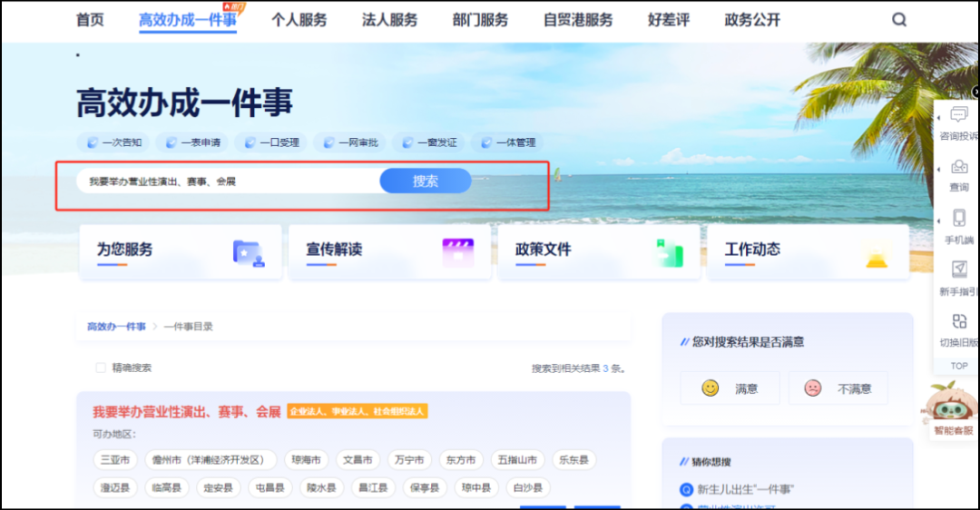The image size is (980, 510).
Task: Select region 乐东县
Action: [x=573, y=460]
